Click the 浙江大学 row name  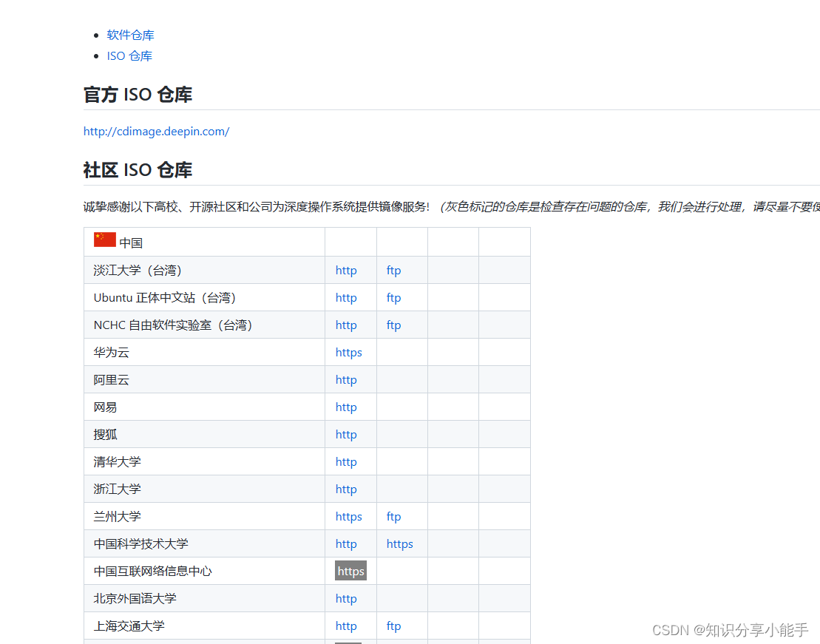(x=117, y=489)
